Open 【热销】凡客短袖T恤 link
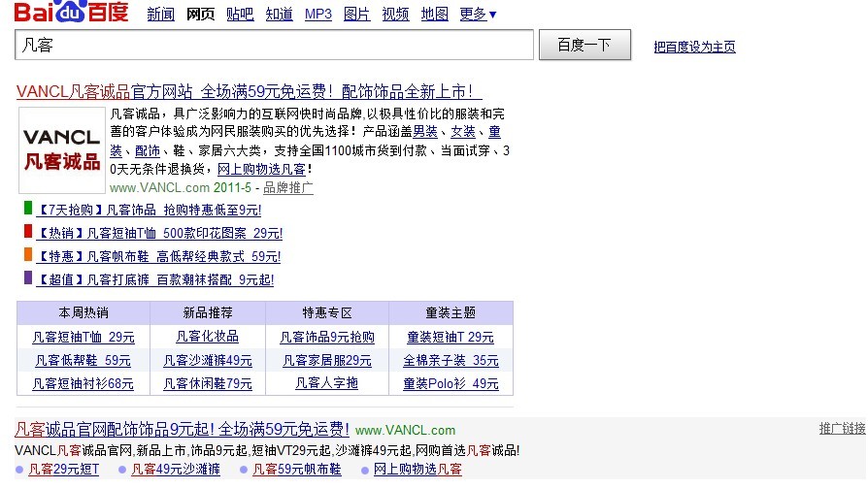The height and width of the screenshot is (489, 868). click(x=159, y=234)
